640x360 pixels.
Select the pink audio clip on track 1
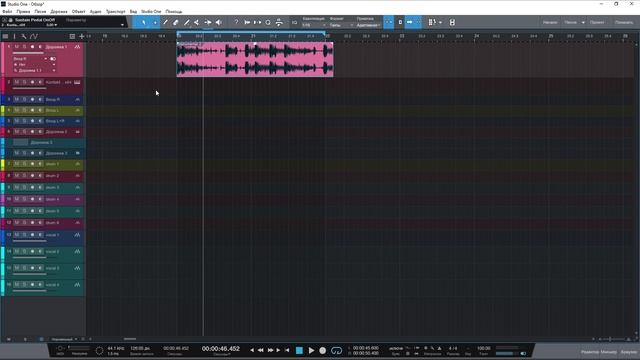(x=255, y=59)
